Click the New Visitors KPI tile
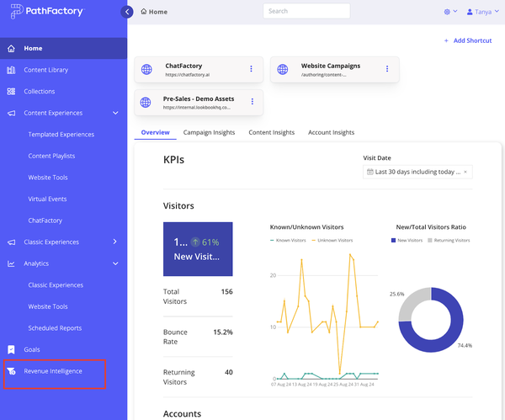Image resolution: width=505 pixels, height=420 pixels. (x=198, y=249)
